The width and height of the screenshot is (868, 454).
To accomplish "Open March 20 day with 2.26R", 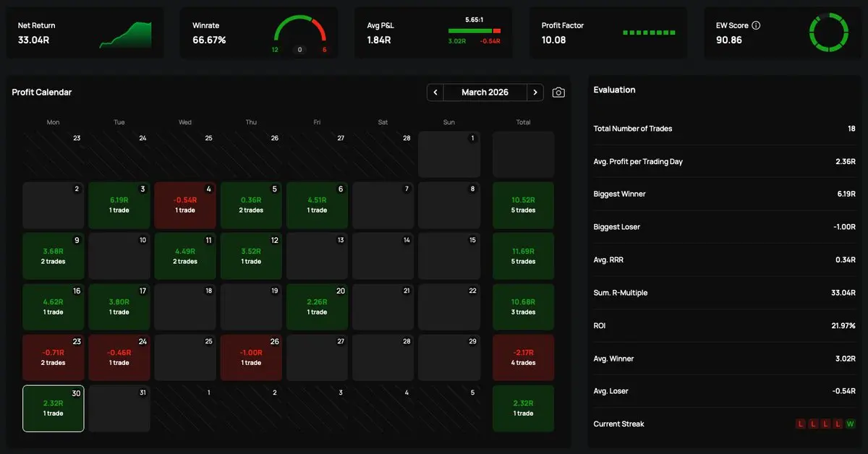I will [317, 307].
